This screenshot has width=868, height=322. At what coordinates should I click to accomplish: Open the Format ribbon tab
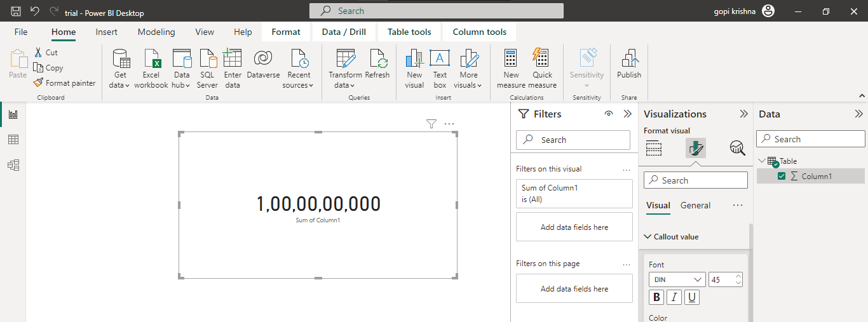[286, 32]
